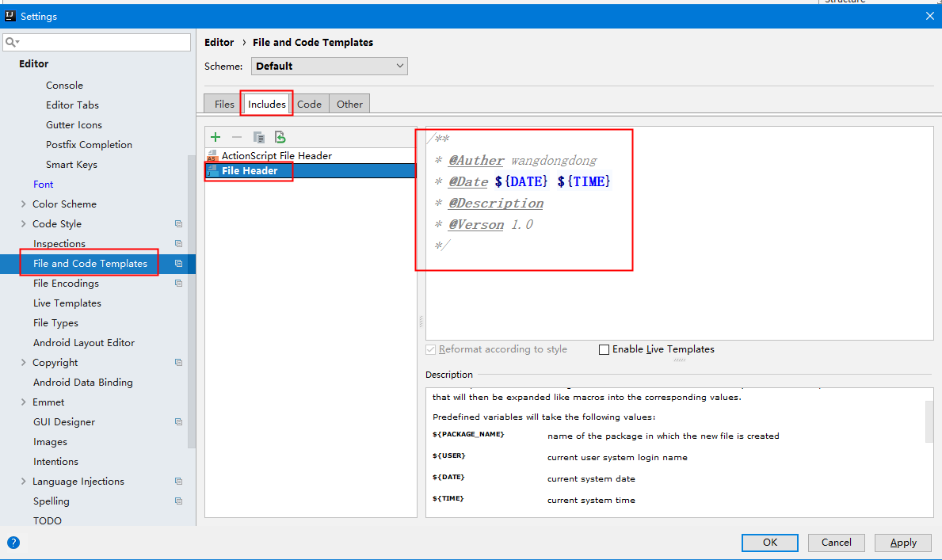Select File Types in settings tree
This screenshot has width=942, height=560.
pyautogui.click(x=56, y=322)
